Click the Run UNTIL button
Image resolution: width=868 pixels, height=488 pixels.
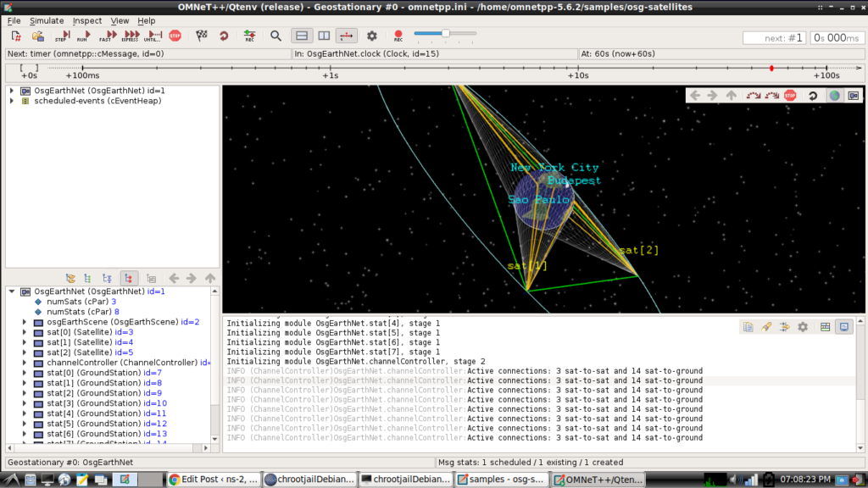tap(153, 36)
